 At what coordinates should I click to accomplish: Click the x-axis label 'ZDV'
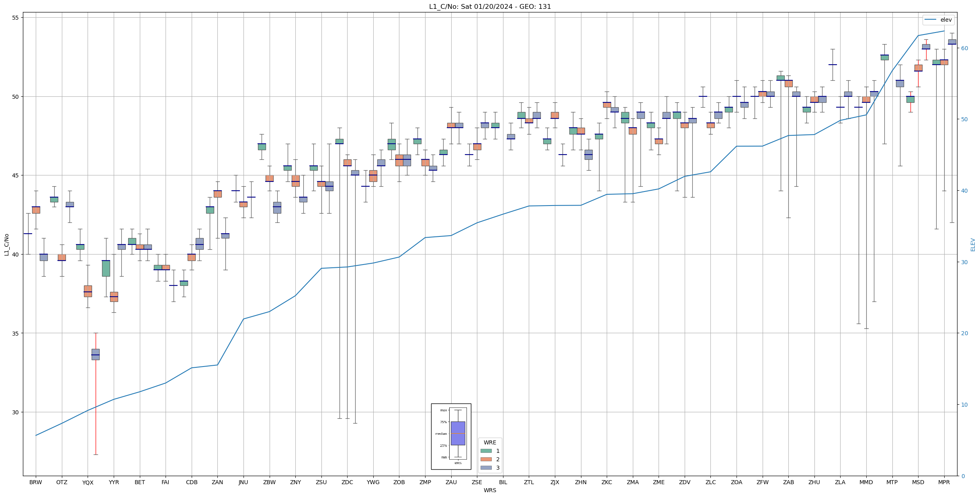(685, 482)
